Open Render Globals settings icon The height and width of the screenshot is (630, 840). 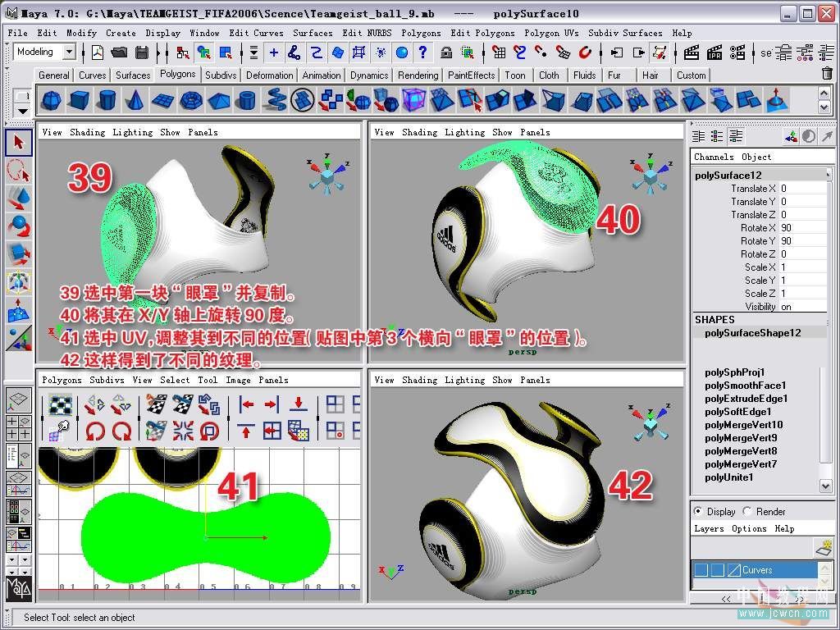click(737, 52)
